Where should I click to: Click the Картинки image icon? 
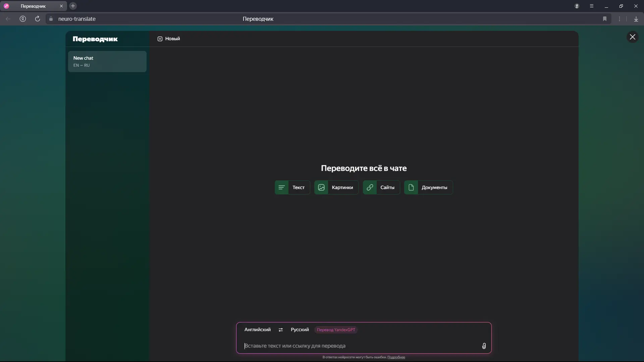321,187
